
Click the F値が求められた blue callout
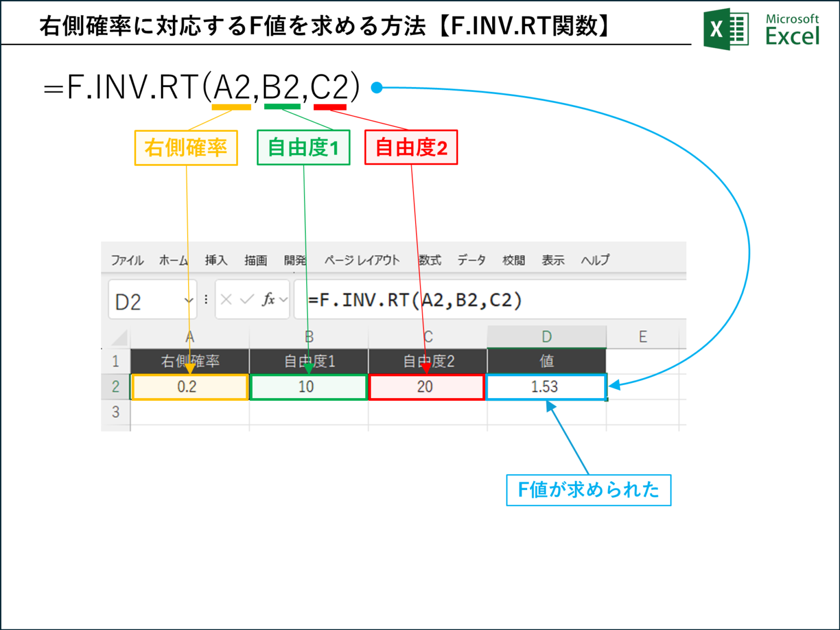coord(588,491)
